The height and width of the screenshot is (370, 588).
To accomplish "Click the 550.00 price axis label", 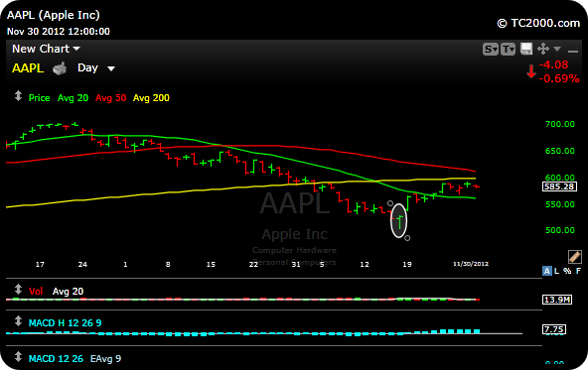I will click(x=560, y=204).
